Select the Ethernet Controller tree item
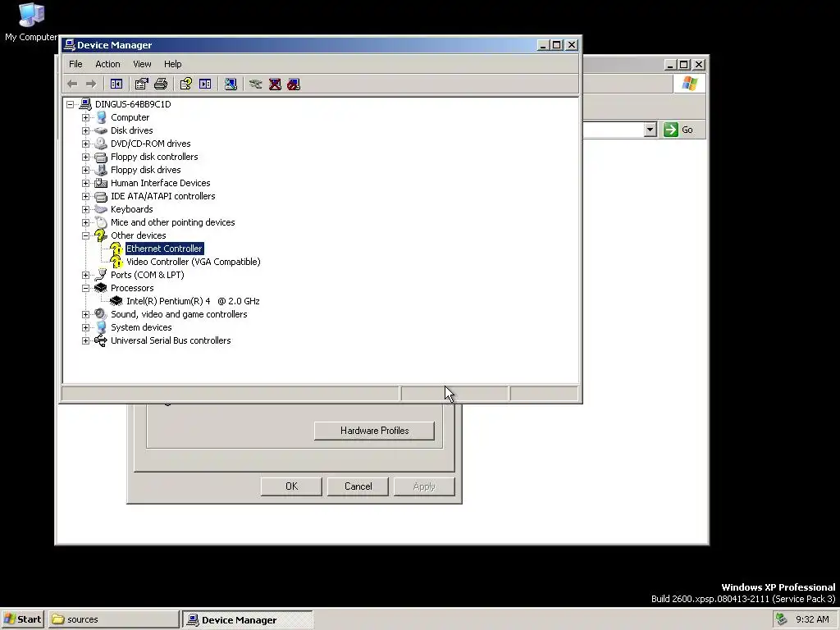840x630 pixels. click(x=164, y=249)
